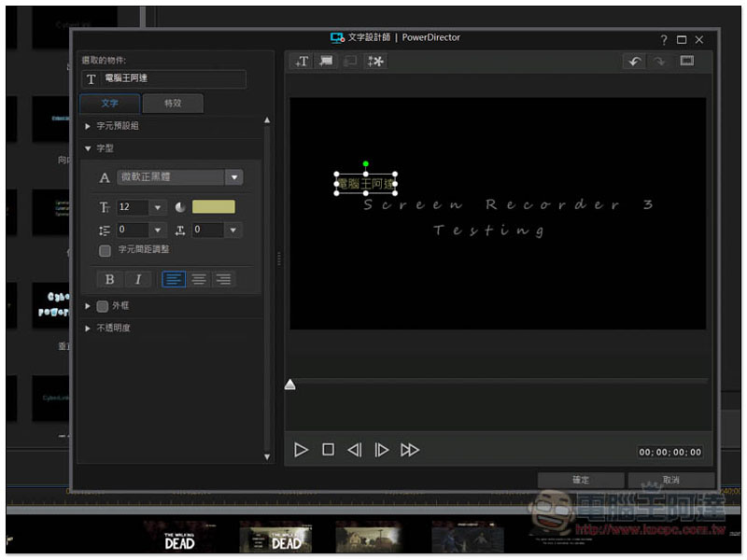Screen dimensions: 747x560
Task: Click the insert image toolbar icon
Action: pos(326,62)
